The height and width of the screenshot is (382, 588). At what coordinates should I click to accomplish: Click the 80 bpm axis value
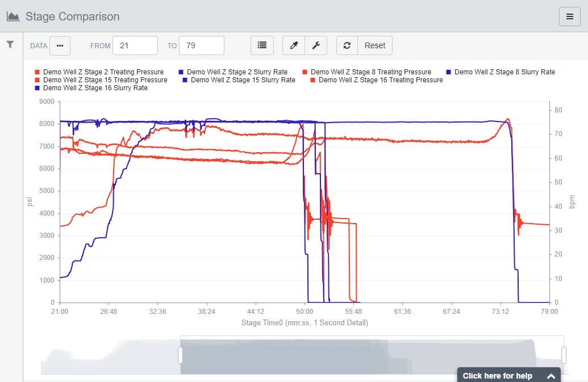click(x=558, y=110)
